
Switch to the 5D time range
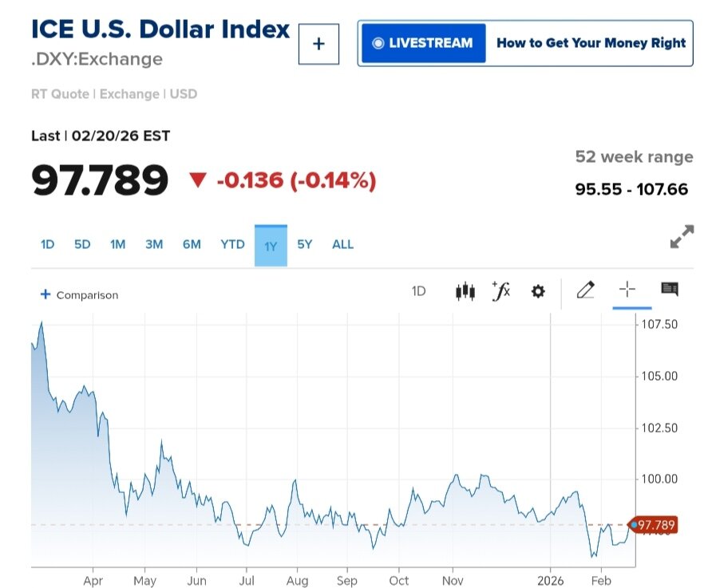click(82, 244)
